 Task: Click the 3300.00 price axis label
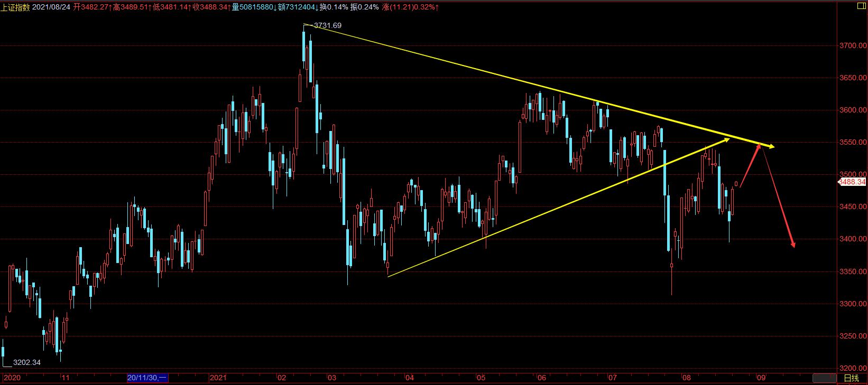point(854,304)
